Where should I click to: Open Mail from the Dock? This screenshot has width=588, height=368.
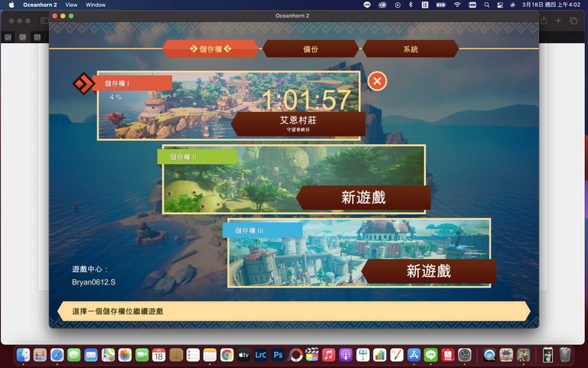91,354
